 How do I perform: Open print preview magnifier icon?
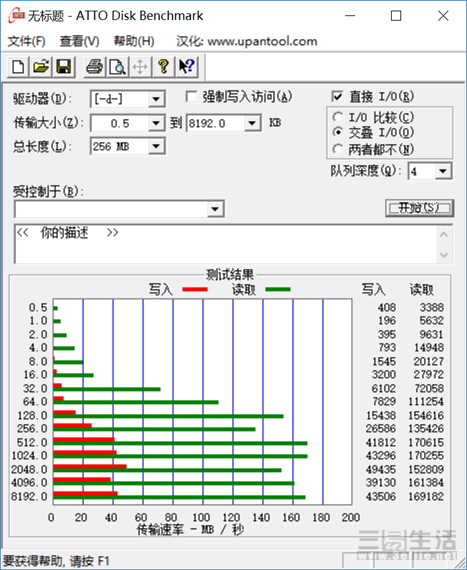pos(117,67)
